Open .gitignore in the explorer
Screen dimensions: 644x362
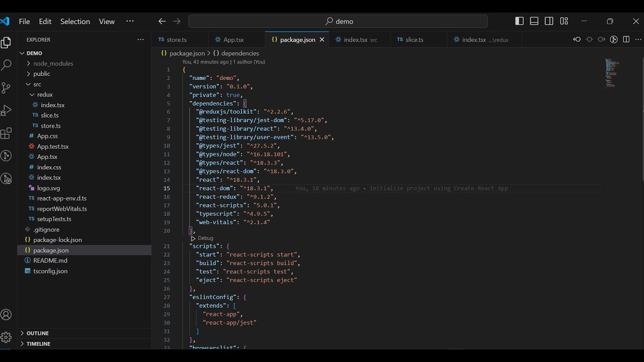(85, 229)
